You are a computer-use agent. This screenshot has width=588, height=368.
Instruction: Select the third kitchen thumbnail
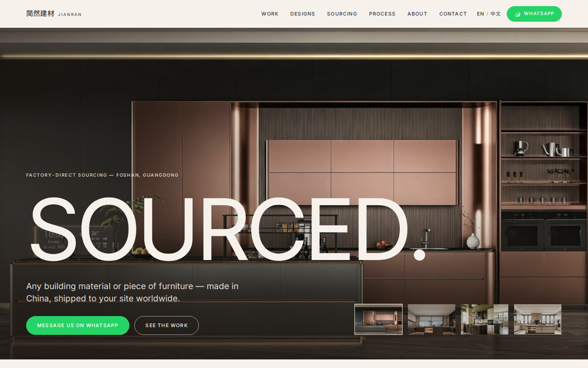click(485, 319)
